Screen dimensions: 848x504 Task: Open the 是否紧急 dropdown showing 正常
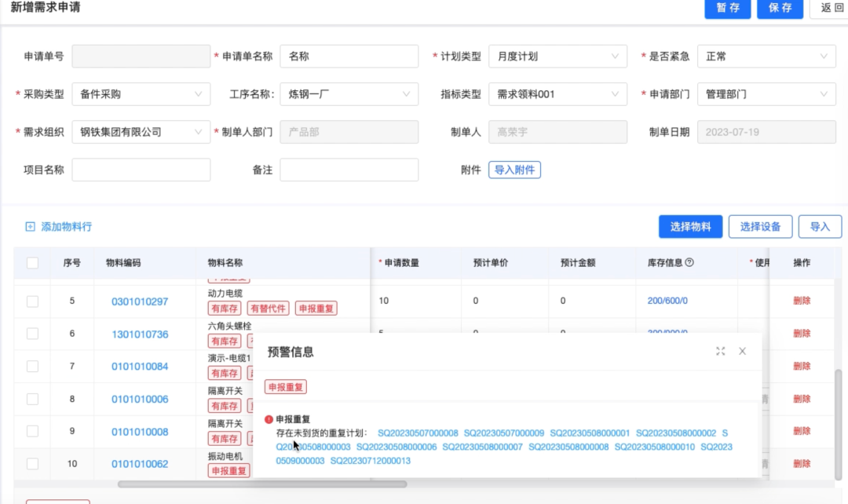[x=766, y=56]
